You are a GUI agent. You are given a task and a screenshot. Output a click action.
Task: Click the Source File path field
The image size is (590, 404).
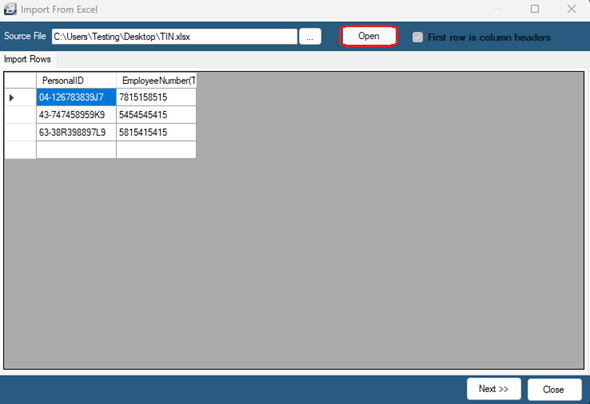click(x=175, y=36)
